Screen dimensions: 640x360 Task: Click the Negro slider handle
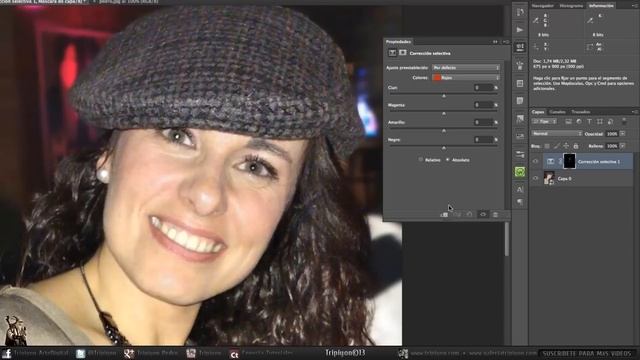[x=444, y=148]
